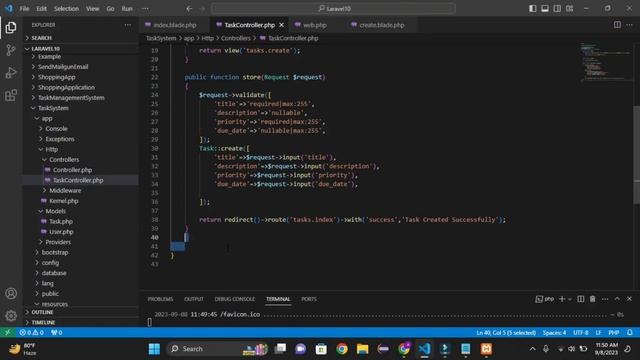
Task: Open remote window from status bar
Action: click(x=8, y=333)
